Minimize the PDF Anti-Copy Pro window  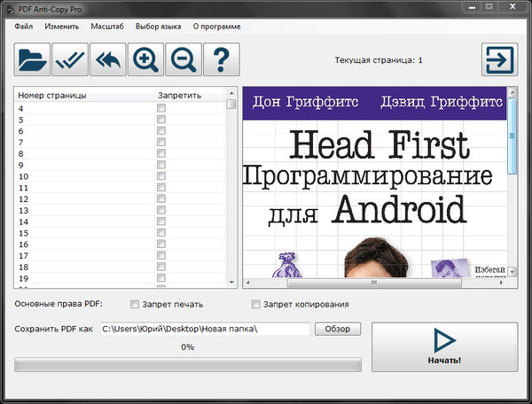point(472,6)
